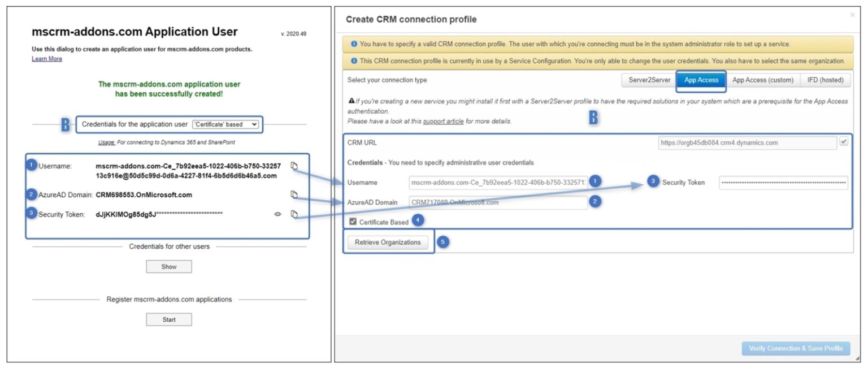The width and height of the screenshot is (868, 368).
Task: Click Show under Credentials for other users
Action: click(x=168, y=266)
